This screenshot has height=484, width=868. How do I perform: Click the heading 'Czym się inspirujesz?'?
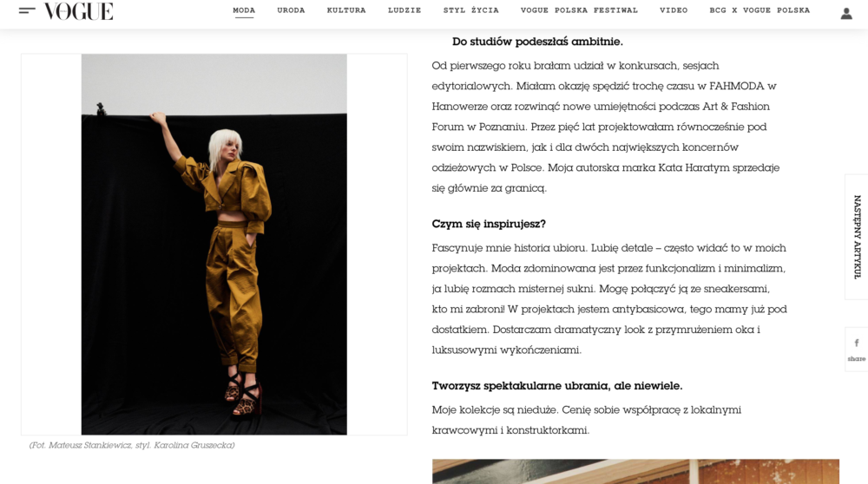tap(489, 224)
